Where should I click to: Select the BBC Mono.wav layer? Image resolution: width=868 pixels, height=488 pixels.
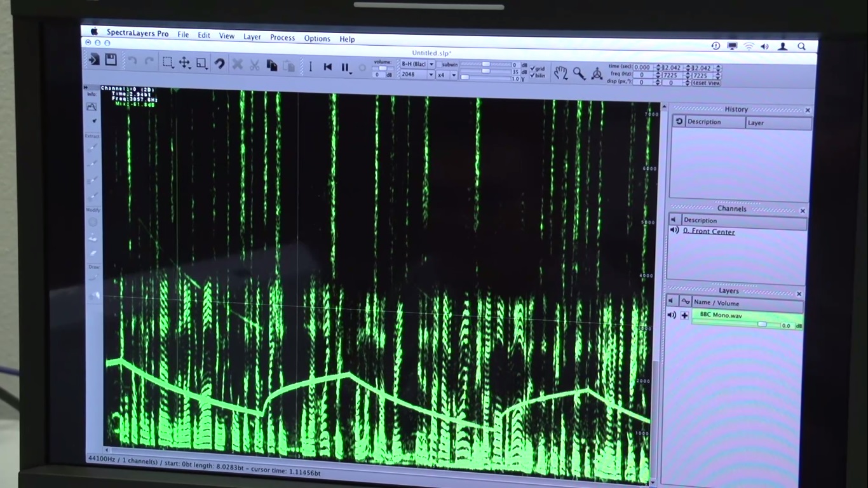pyautogui.click(x=747, y=319)
